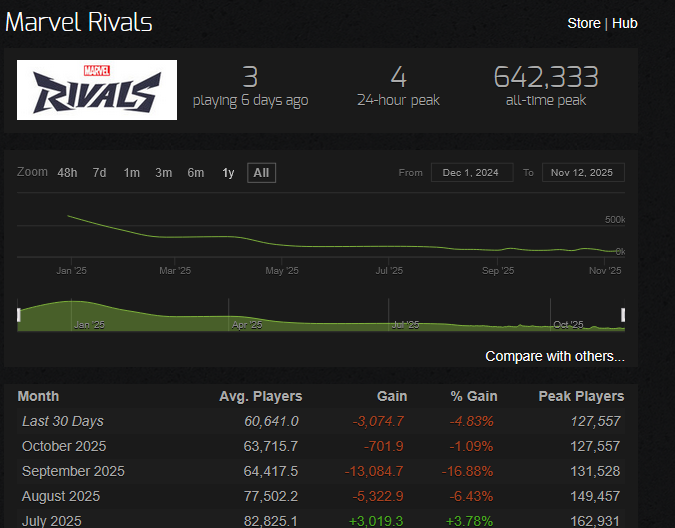Click the To date field Nov 12, 2025

[583, 173]
